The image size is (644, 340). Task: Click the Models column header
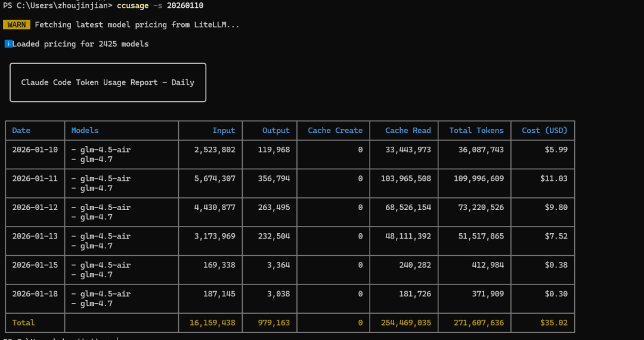85,130
